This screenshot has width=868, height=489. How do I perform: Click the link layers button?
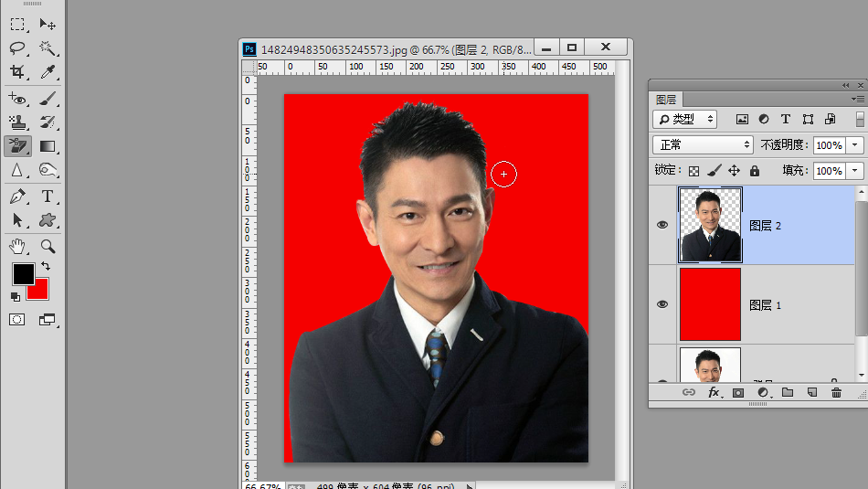[689, 393]
